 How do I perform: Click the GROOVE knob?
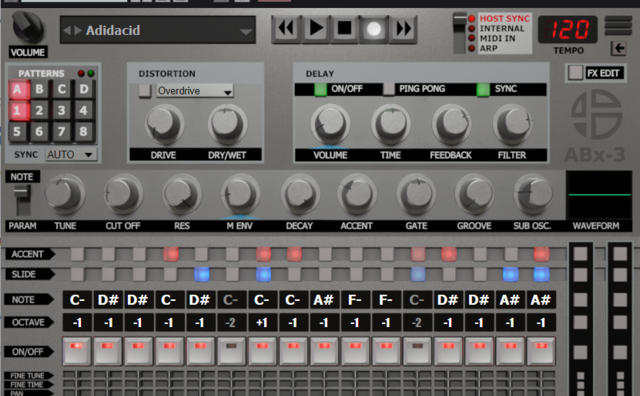(x=474, y=194)
